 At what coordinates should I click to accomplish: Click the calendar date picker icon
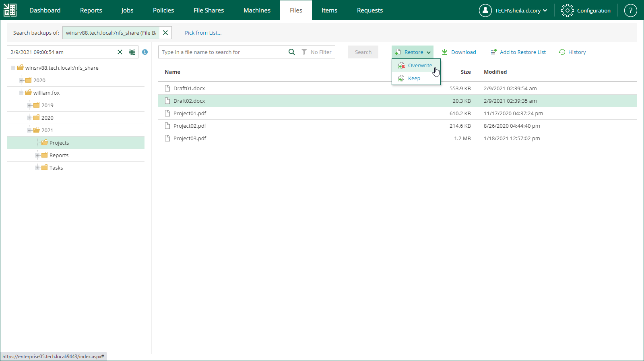(x=132, y=52)
